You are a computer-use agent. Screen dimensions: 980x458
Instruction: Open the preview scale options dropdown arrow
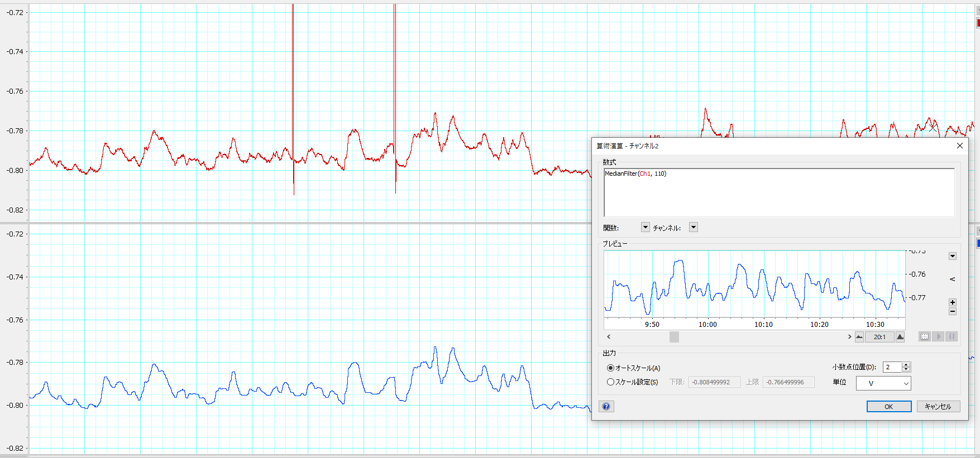[x=953, y=256]
